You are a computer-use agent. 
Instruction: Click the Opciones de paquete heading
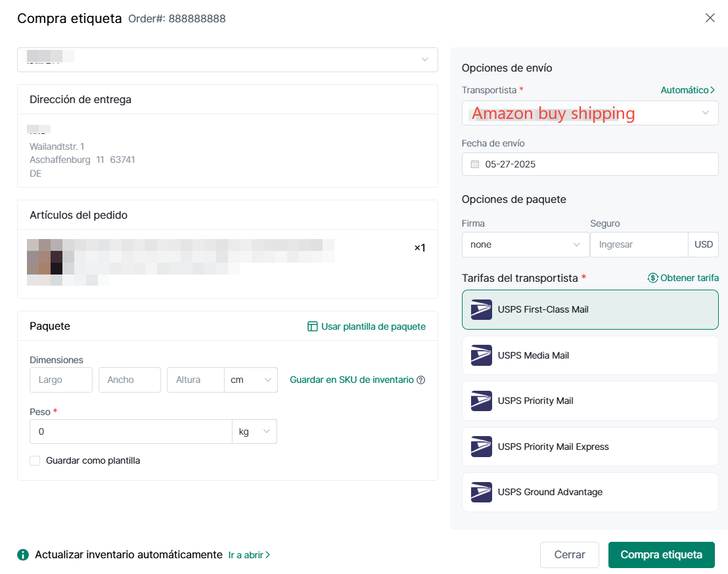[x=514, y=200]
